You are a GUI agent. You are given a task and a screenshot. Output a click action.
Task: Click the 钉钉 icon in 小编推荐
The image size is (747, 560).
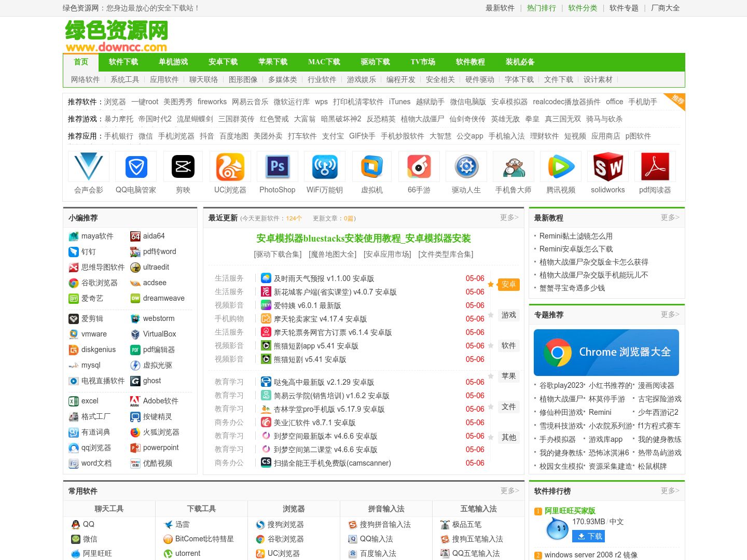click(x=74, y=252)
